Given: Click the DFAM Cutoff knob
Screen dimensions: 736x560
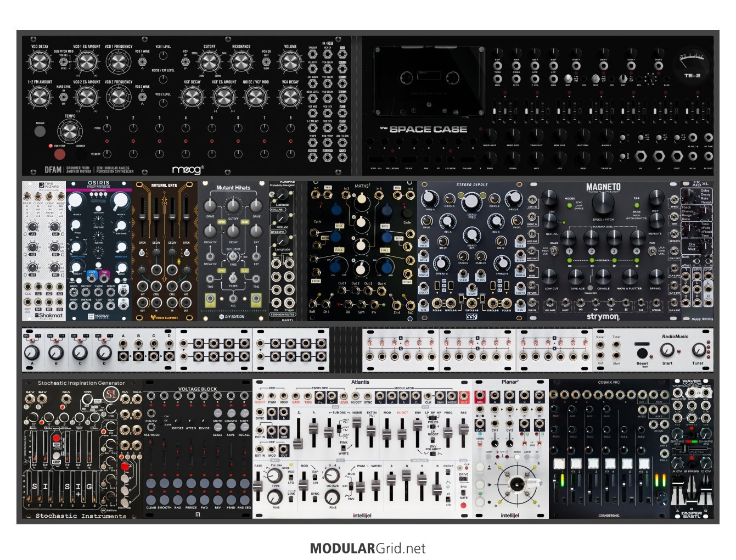Looking at the screenshot, I should pos(209,62).
